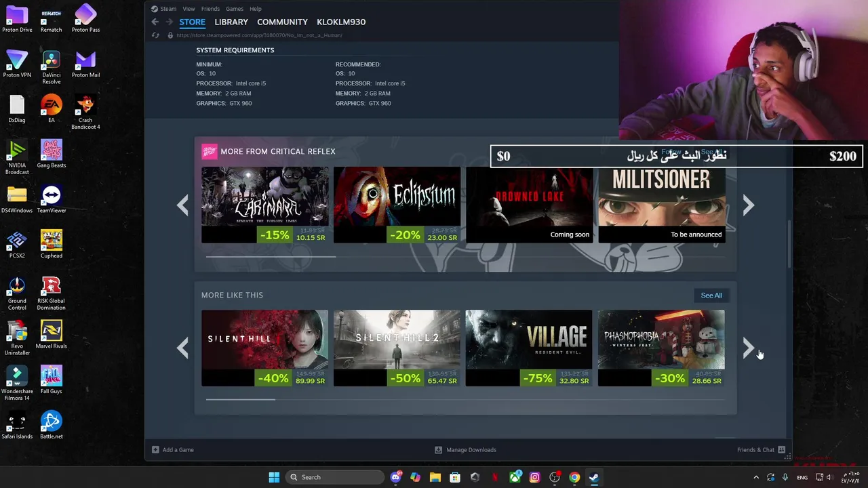Click the More Like This carousel scroll bar

tap(240, 400)
